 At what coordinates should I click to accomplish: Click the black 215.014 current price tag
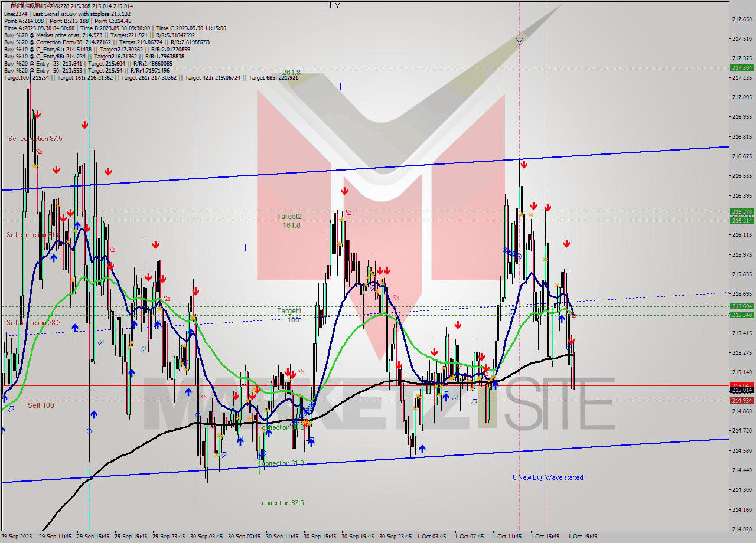[x=742, y=390]
